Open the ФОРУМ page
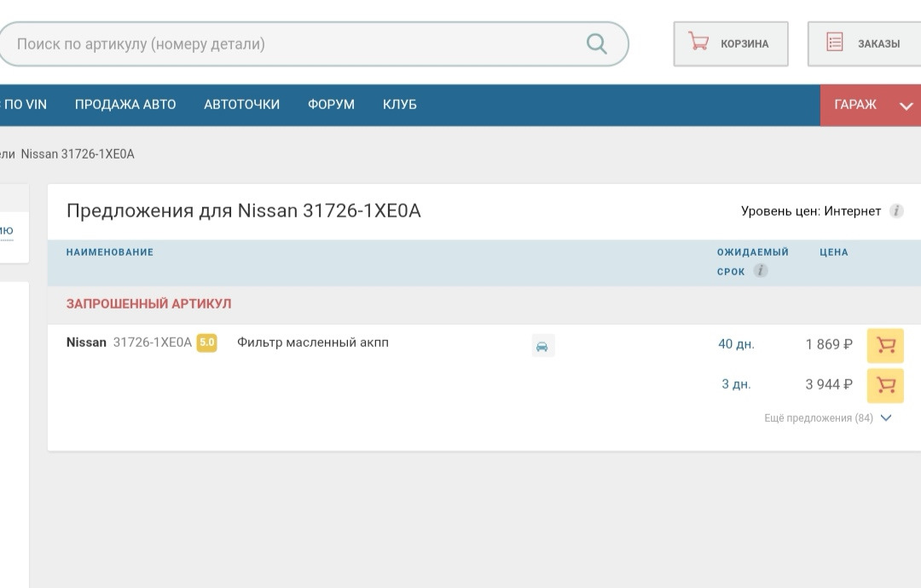 331,105
